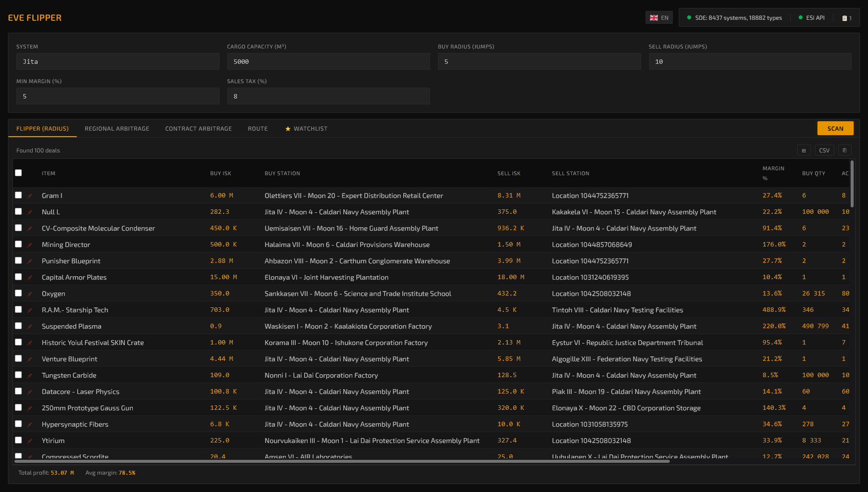
Task: Focus the Buy Radius jumps field
Action: click(540, 61)
